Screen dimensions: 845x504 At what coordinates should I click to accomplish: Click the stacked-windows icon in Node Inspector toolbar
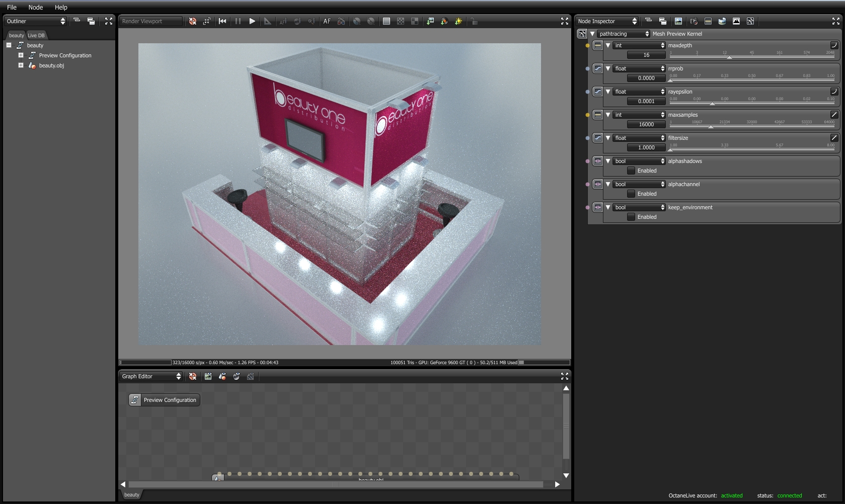click(x=663, y=21)
